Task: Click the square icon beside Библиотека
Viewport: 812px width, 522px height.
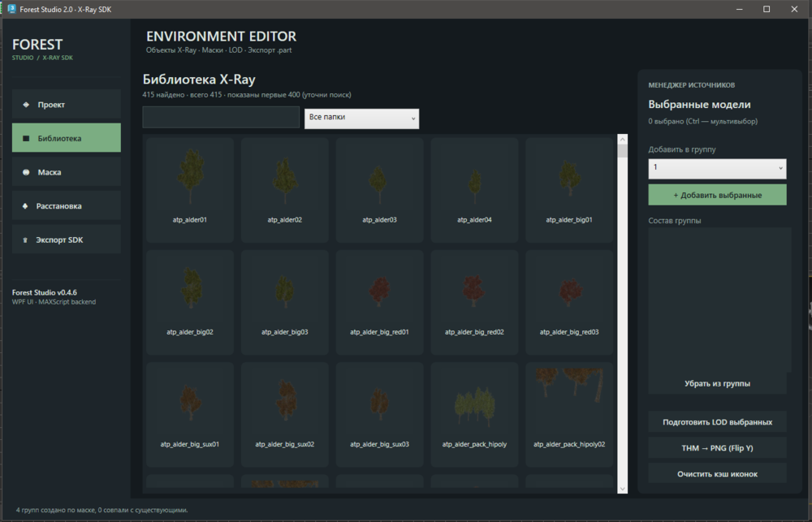Action: 26,138
